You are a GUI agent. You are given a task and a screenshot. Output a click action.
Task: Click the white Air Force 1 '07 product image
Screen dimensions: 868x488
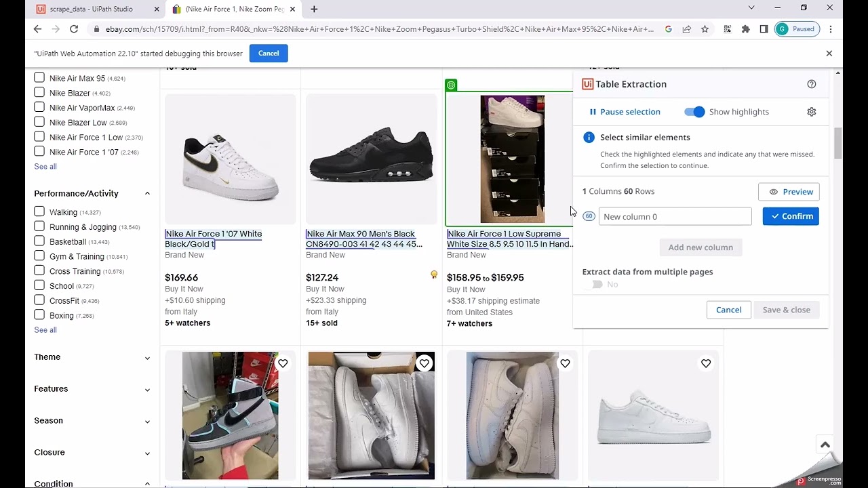point(231,159)
